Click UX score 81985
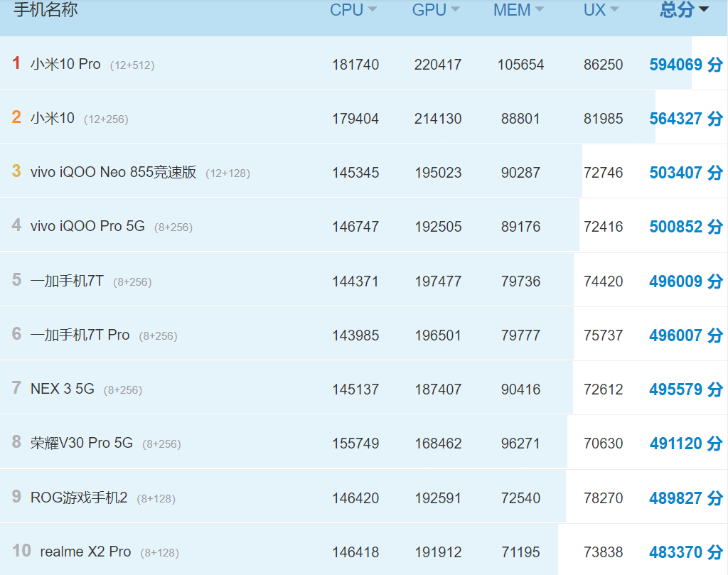The image size is (728, 575). [x=603, y=119]
